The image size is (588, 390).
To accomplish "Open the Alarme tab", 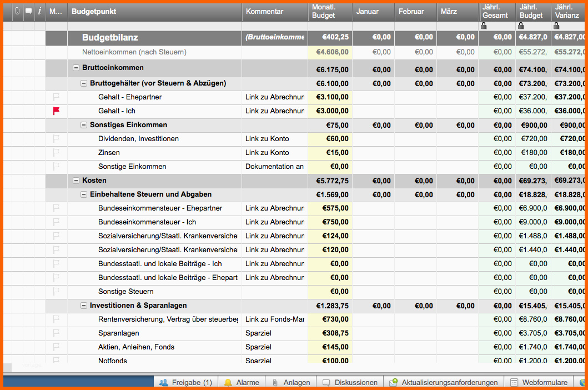I will [242, 382].
